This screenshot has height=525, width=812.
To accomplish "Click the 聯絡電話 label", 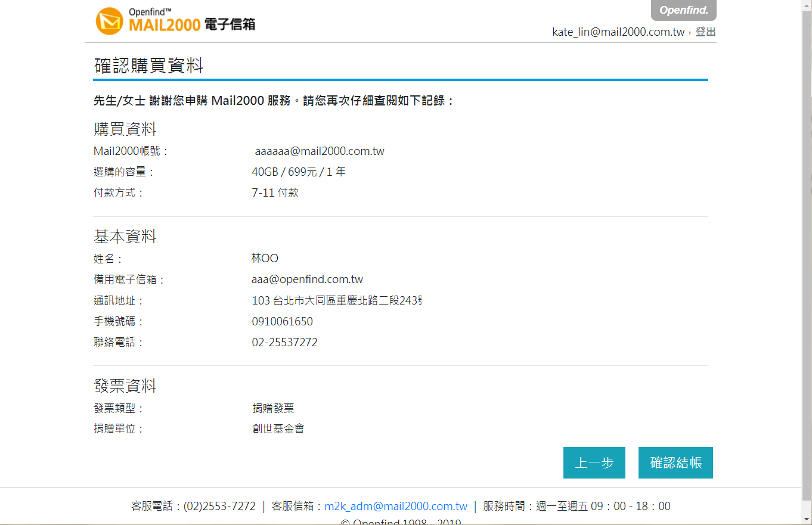I will [x=119, y=343].
